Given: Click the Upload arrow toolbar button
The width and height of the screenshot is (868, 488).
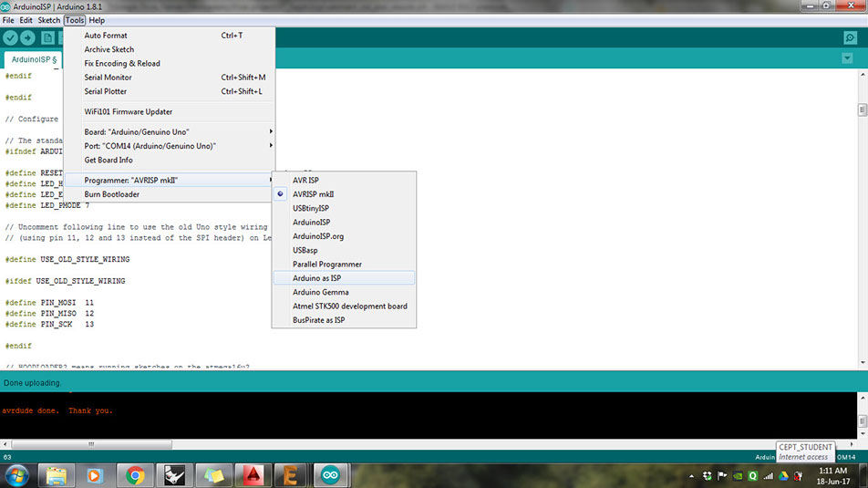Looking at the screenshot, I should point(27,37).
